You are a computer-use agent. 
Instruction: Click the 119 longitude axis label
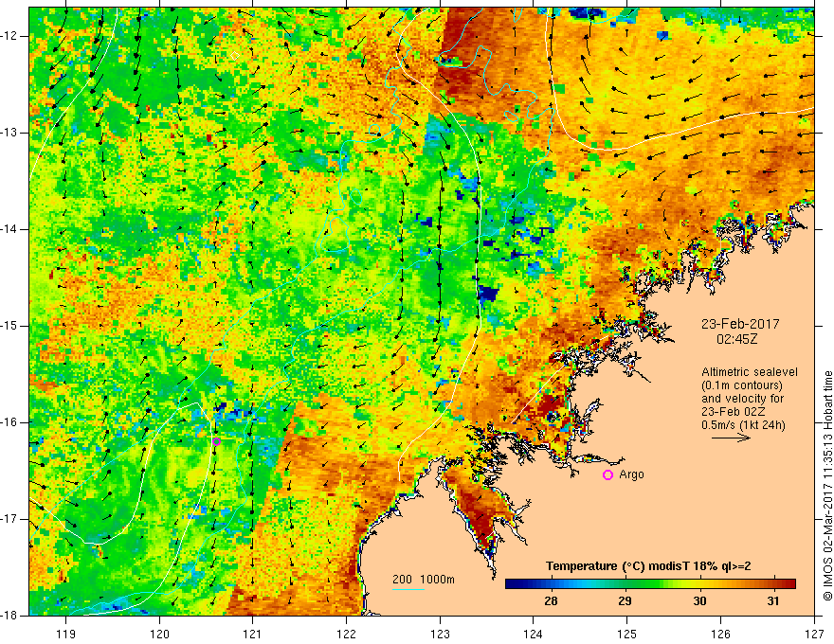click(x=66, y=634)
